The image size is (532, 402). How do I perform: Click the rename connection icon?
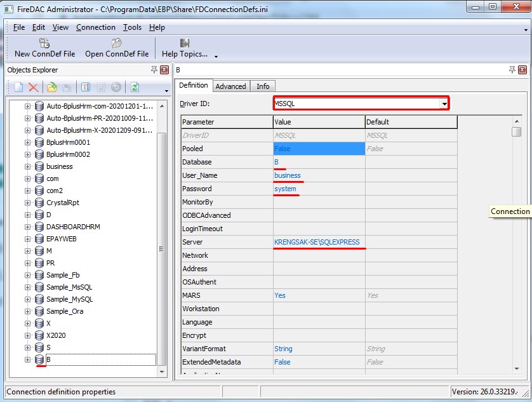pos(86,87)
